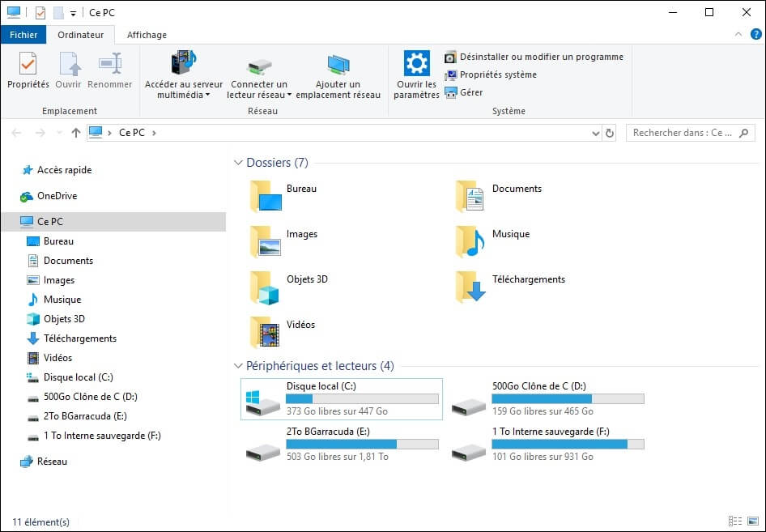This screenshot has height=532, width=766.
Task: Click the Accéder au serveur multimédia icon
Action: click(x=183, y=73)
